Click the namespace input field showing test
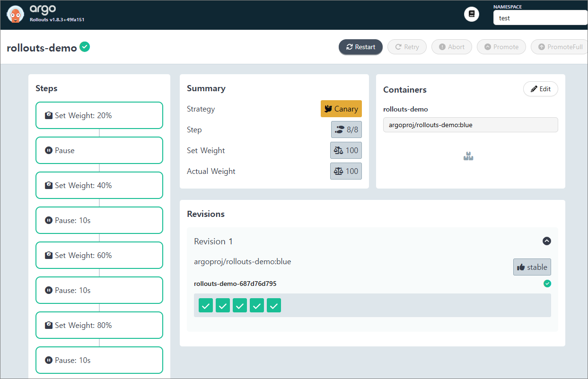The width and height of the screenshot is (588, 379). [540, 18]
